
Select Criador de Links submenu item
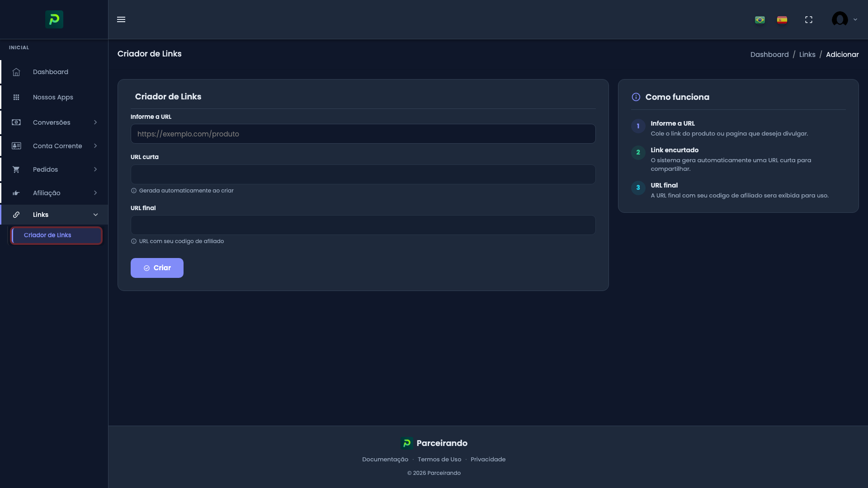tap(48, 235)
